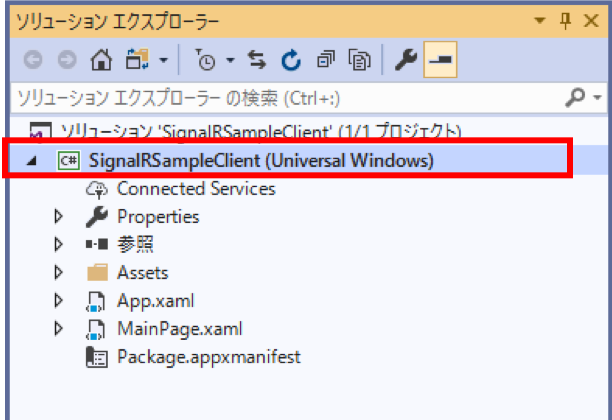The image size is (612, 420).
Task: Expand the App.xaml node
Action: tap(59, 301)
